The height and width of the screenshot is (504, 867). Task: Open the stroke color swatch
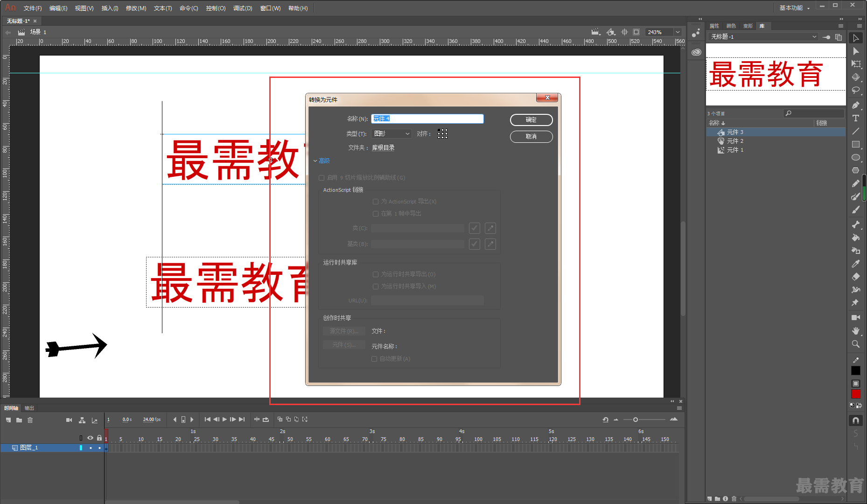tap(856, 371)
